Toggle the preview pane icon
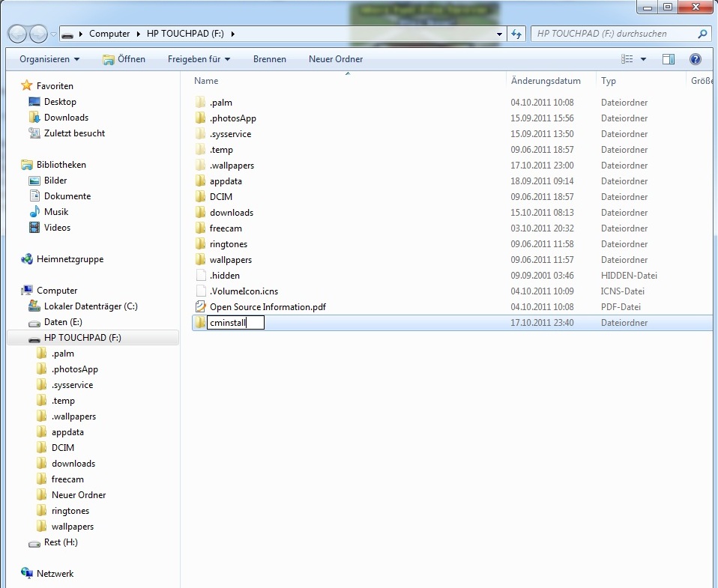This screenshot has height=588, width=718. tap(668, 59)
